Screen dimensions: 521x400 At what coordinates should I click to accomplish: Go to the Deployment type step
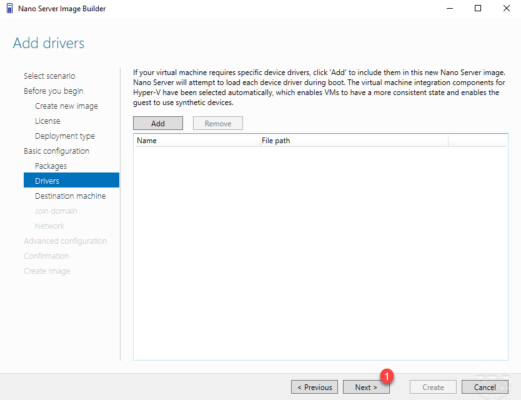[x=65, y=136]
